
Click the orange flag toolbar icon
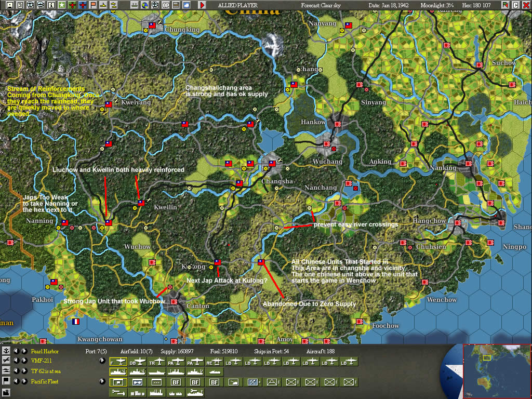point(92,5)
